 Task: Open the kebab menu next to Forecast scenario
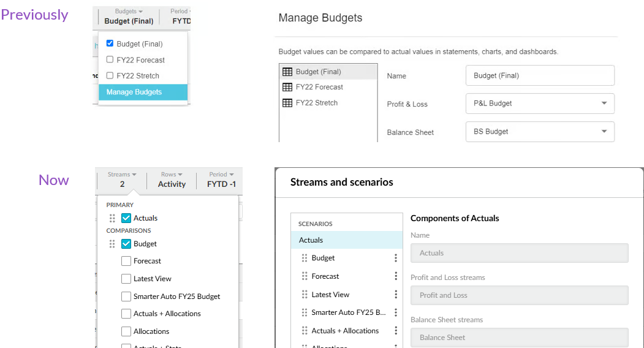tap(396, 276)
